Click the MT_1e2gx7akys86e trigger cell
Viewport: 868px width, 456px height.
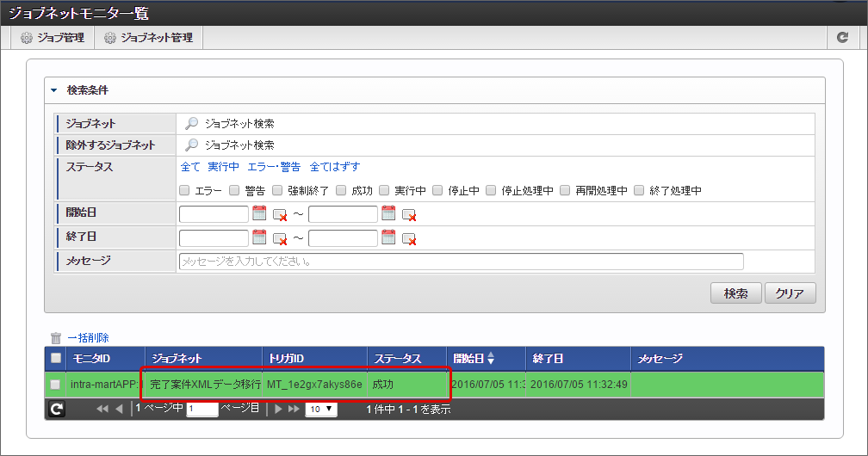314,384
